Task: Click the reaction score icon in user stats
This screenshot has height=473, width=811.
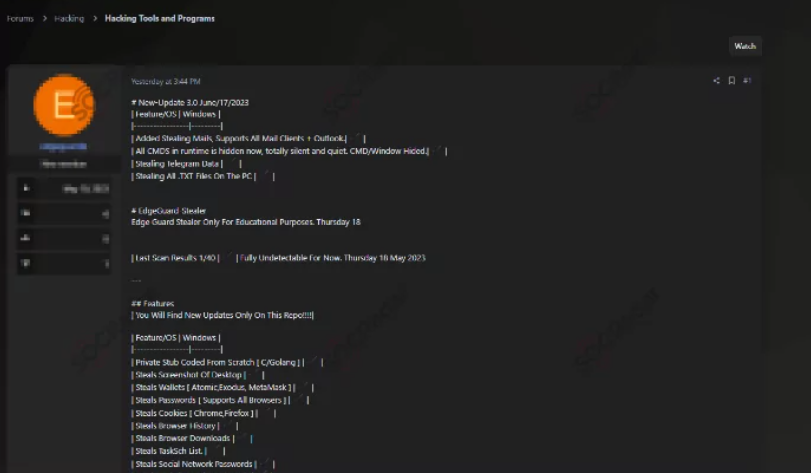Action: click(x=27, y=238)
